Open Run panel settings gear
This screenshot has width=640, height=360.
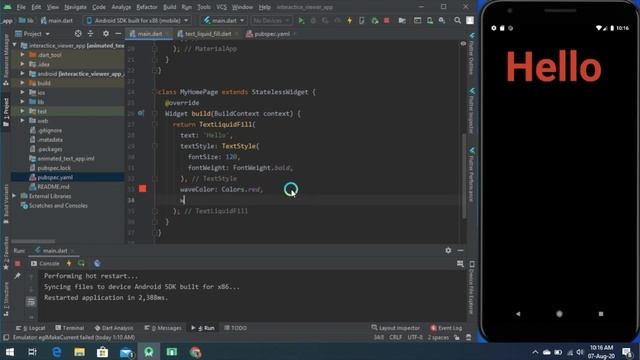pos(448,251)
